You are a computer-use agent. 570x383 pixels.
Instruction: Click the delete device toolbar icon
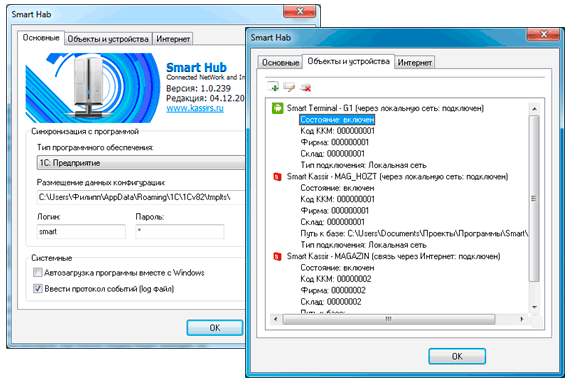coord(306,87)
